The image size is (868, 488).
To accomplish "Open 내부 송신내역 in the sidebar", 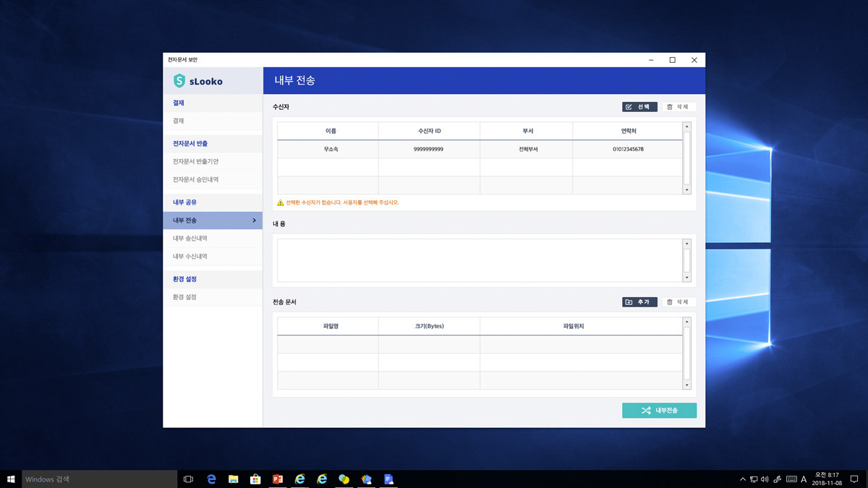I will [213, 239].
